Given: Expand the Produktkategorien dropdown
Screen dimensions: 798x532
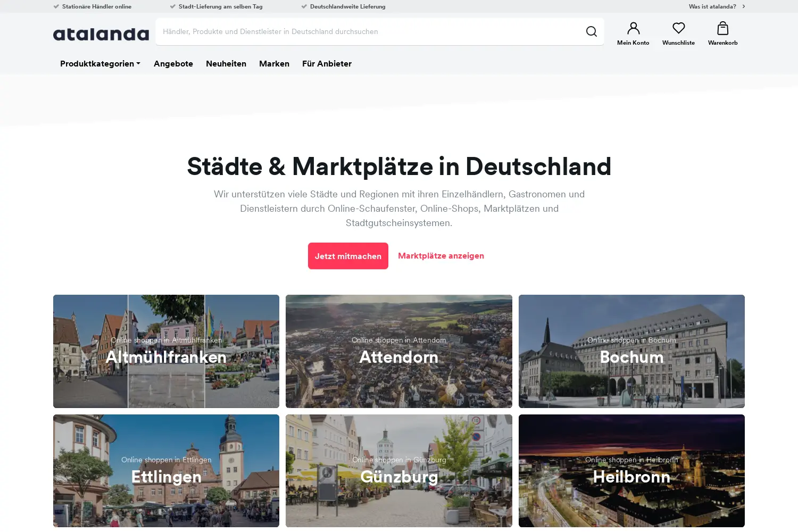Looking at the screenshot, I should pyautogui.click(x=100, y=63).
